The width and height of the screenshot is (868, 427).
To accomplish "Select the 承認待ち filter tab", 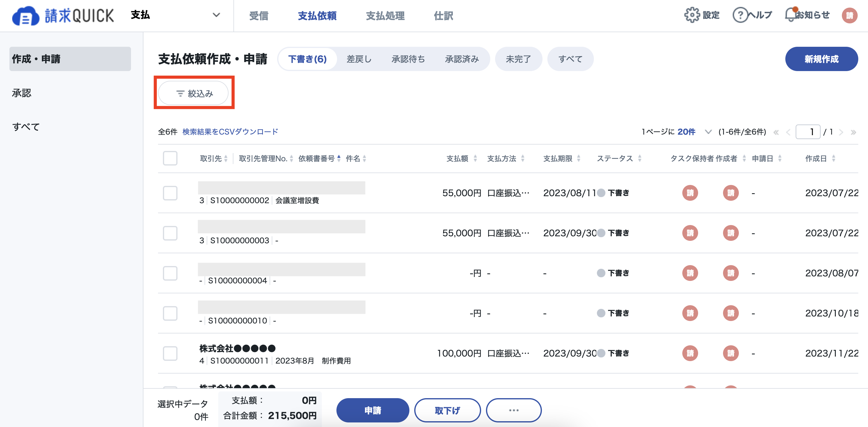I will tap(408, 59).
